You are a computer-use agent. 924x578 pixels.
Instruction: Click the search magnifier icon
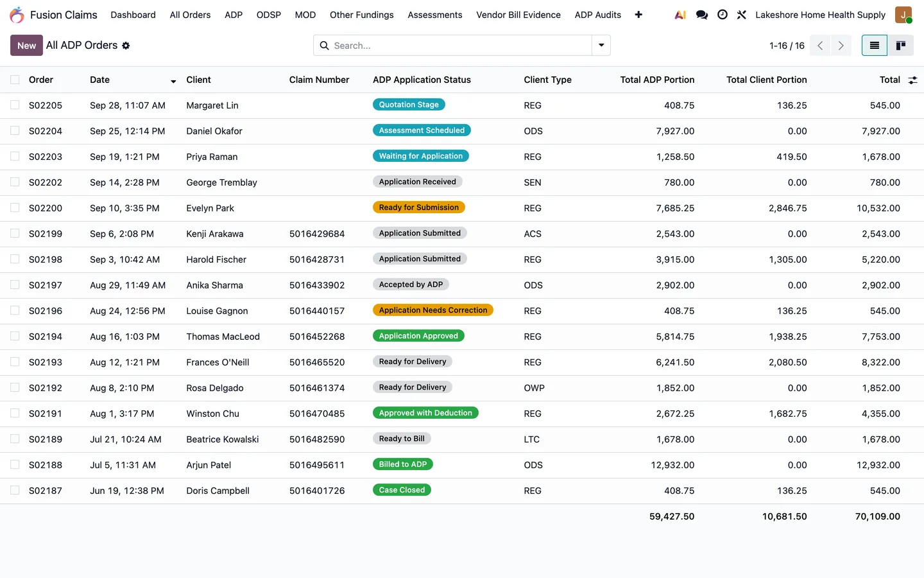click(x=324, y=46)
